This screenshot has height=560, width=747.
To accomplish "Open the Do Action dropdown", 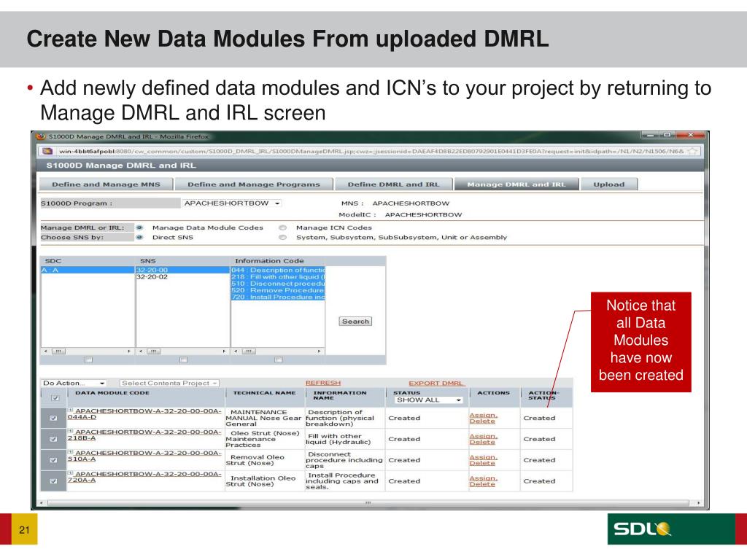I will (x=74, y=383).
